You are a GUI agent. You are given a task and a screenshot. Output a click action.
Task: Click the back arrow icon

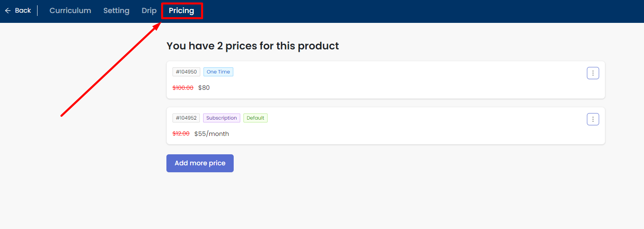click(8, 11)
